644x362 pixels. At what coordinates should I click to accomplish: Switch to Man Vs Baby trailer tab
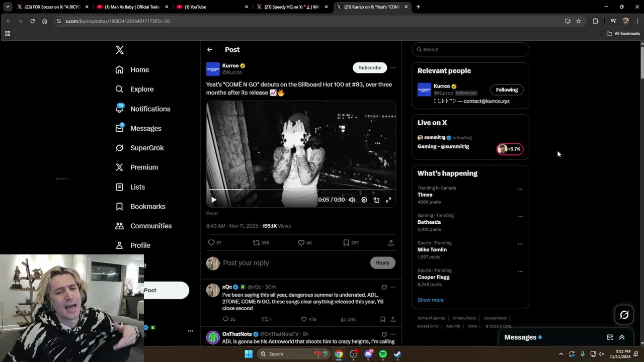[x=132, y=7]
